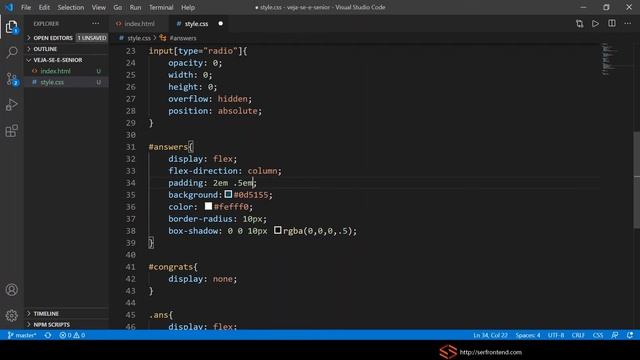Click the Run play icon in editor toolbar
Screen dimensions: 640x360
(596, 24)
